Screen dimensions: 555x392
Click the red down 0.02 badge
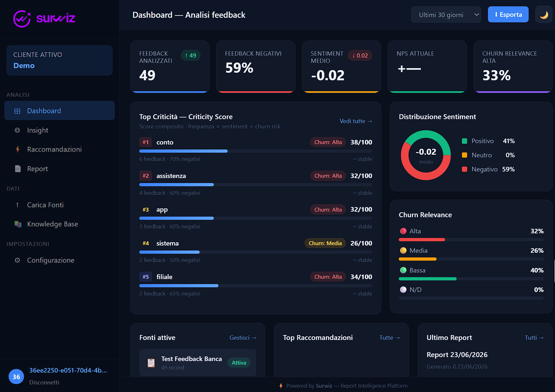pos(360,56)
